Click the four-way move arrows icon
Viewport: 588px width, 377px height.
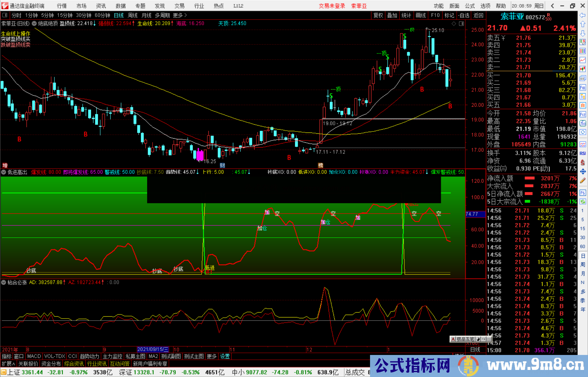[x=583, y=171]
